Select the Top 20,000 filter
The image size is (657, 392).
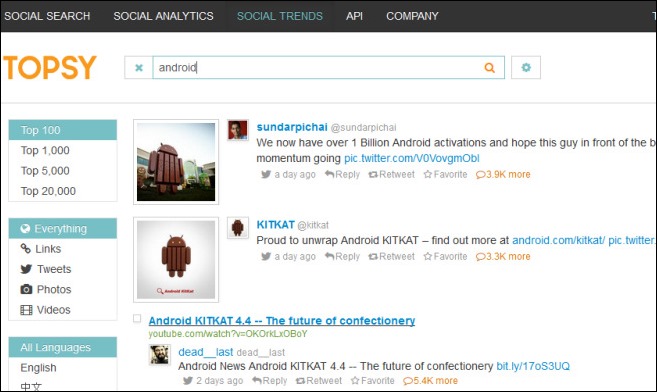click(x=63, y=191)
